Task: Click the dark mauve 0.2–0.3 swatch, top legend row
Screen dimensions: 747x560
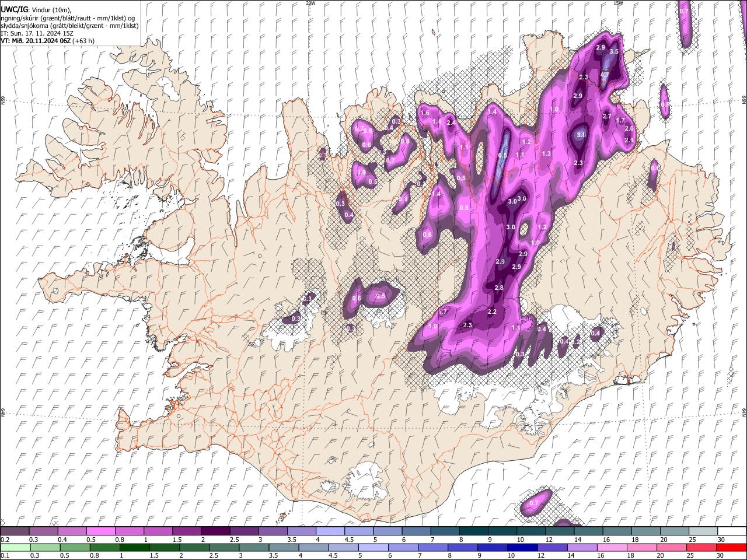Action: (15, 531)
